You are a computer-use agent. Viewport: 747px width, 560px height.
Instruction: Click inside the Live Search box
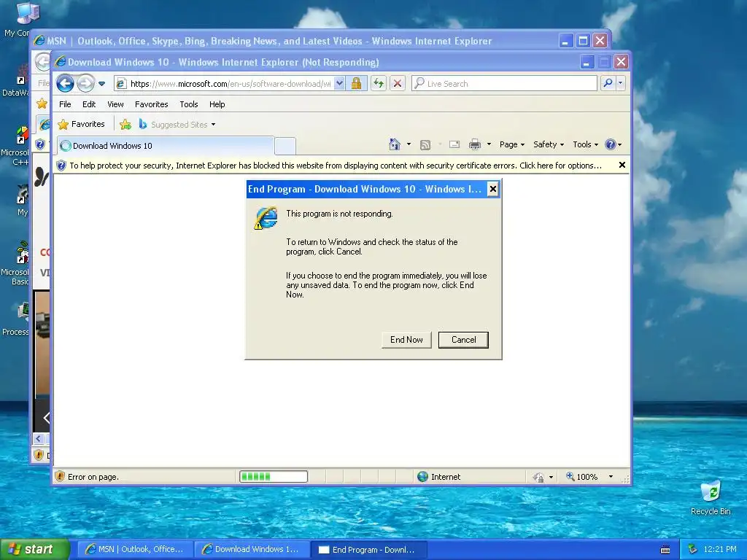pos(504,84)
